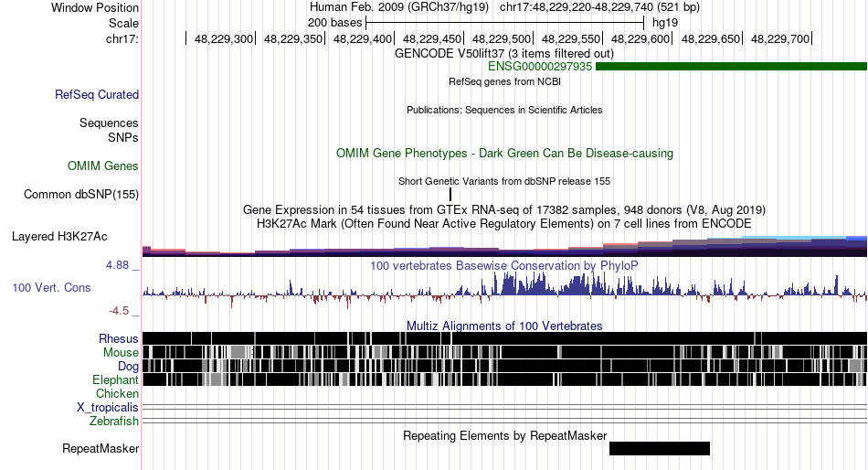
Task: Click the H3K27Ac layered signal graph
Action: [505, 246]
